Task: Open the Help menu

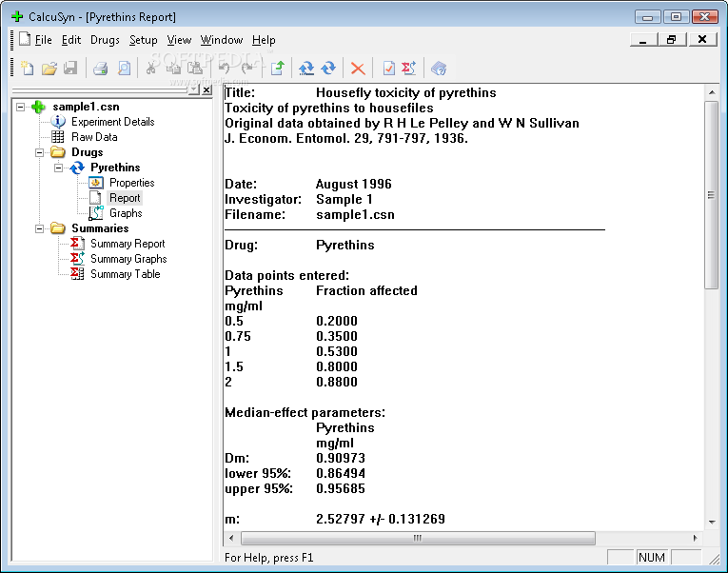Action: click(264, 40)
